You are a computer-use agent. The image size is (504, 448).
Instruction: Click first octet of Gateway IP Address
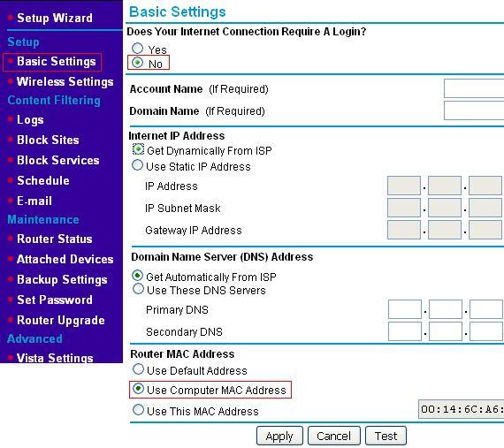pos(404,230)
